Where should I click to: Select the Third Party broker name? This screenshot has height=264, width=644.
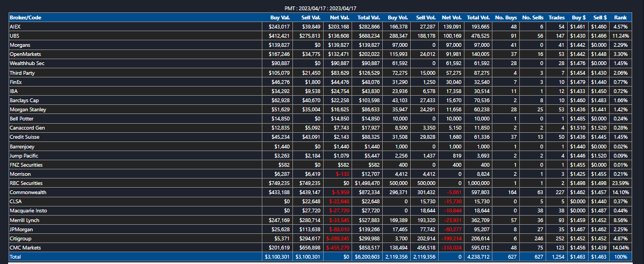click(x=22, y=73)
